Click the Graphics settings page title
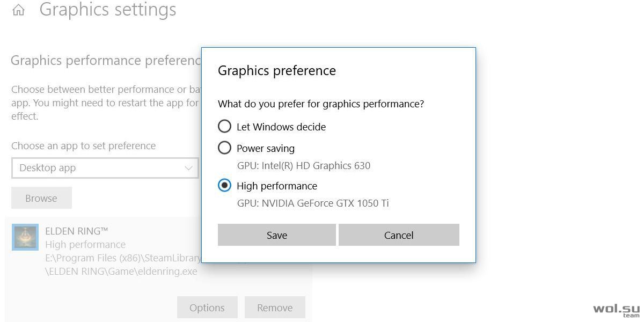 (x=108, y=9)
